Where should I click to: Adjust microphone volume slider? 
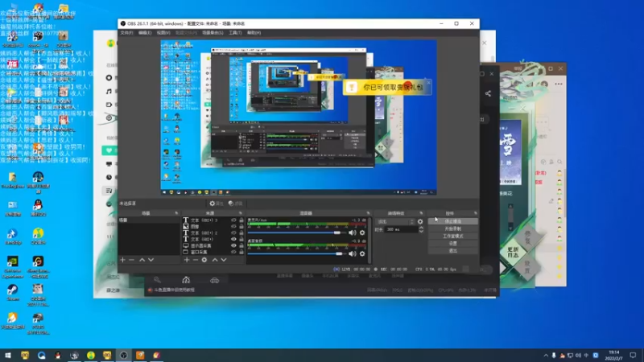[x=296, y=232]
